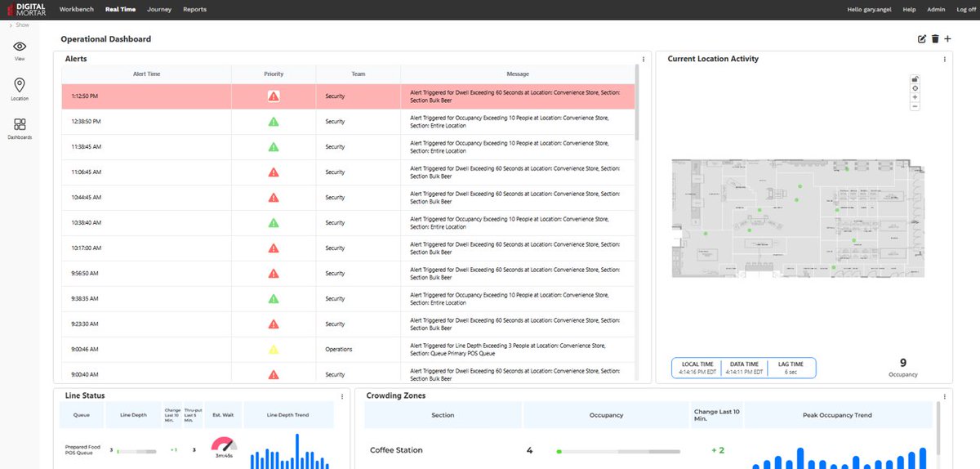Click Log off link
The height and width of the screenshot is (469, 980).
(964, 10)
